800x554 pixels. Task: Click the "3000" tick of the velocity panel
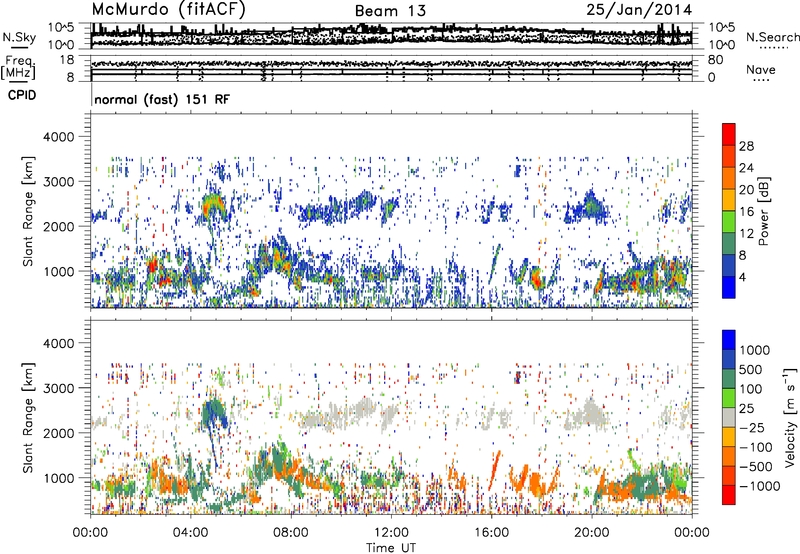click(59, 388)
